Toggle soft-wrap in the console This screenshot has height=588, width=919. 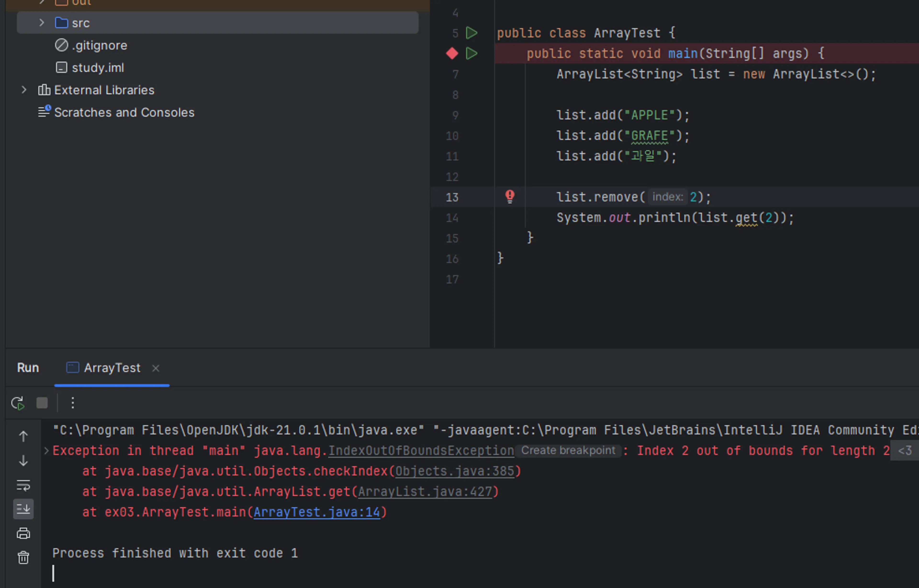pos(23,485)
